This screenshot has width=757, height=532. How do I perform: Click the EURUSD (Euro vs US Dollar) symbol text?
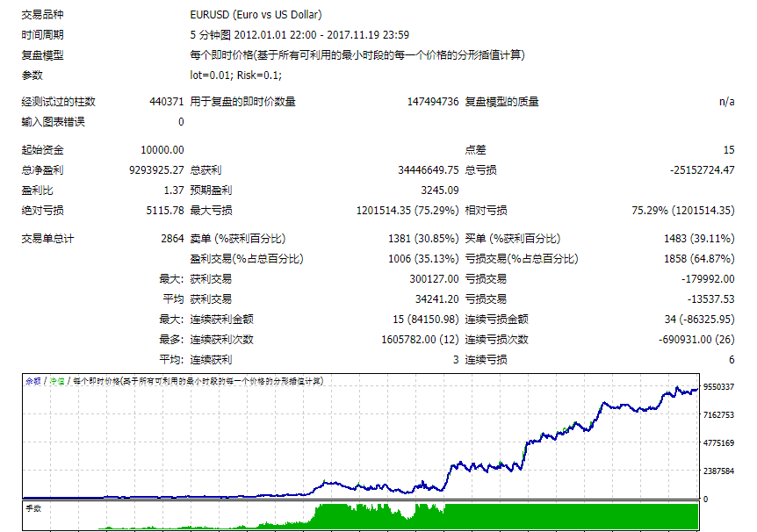256,15
